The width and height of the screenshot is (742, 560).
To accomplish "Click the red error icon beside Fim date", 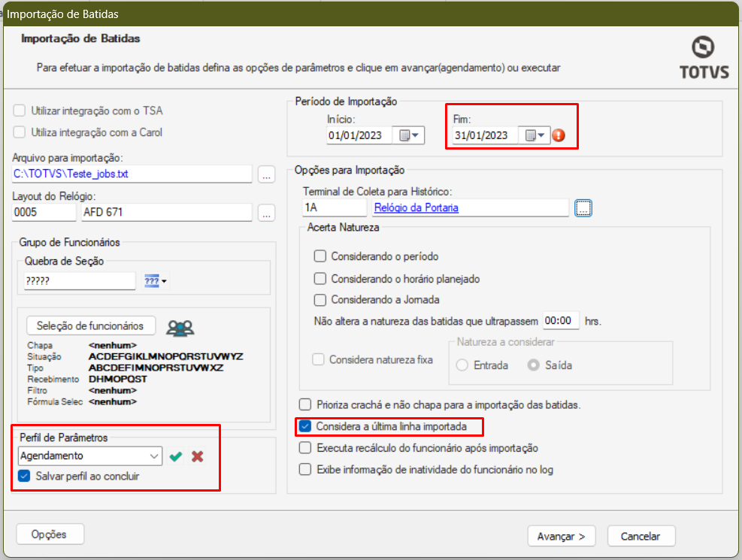I will (x=559, y=135).
